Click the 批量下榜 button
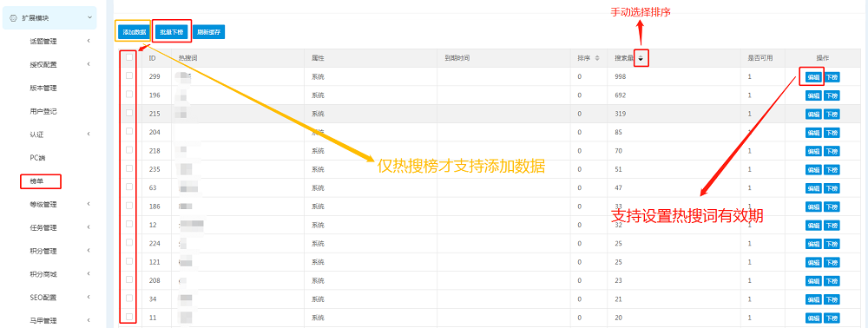Screen dimensions: 868x328 coord(171,32)
